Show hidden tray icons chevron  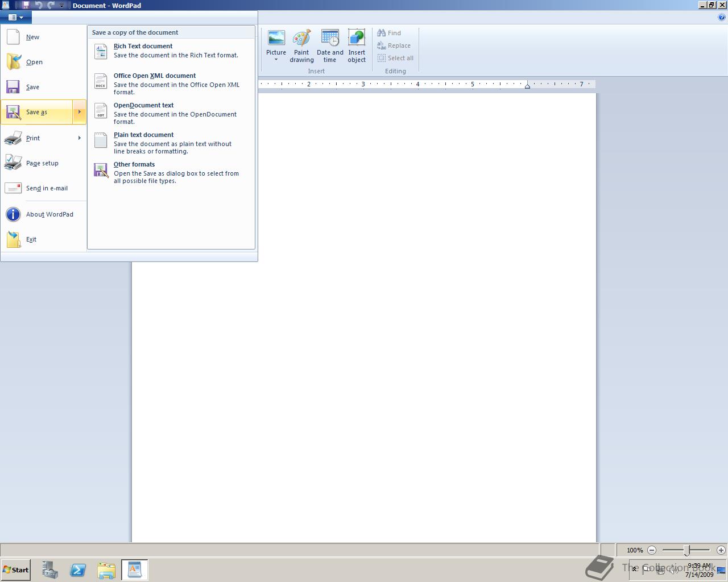tap(634, 570)
